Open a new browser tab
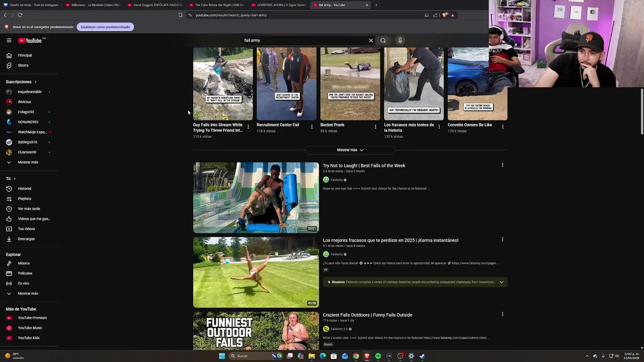The width and height of the screenshot is (644, 362). 376,5
